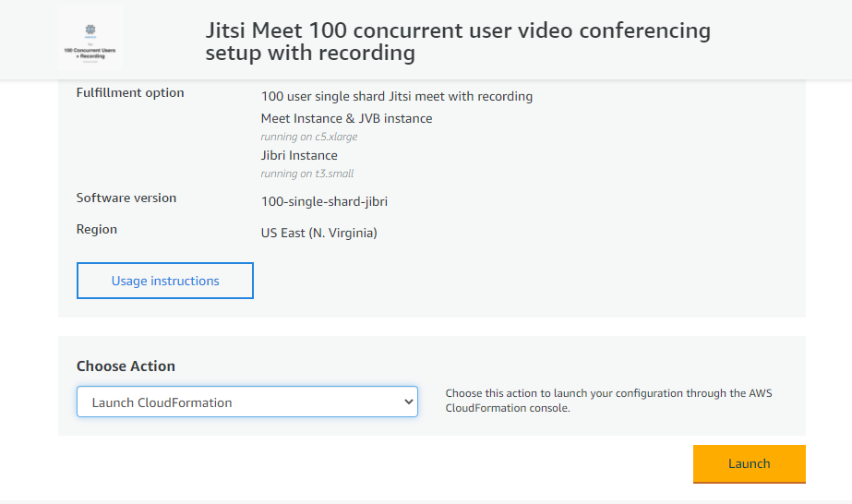Viewport: 852px width, 504px height.
Task: Click the Region label
Action: coord(97,229)
